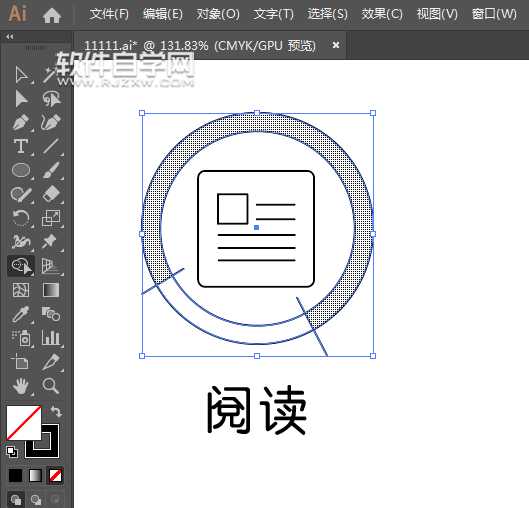Open the 对象(O) menu
Screen dimensions: 529x508
click(x=218, y=14)
